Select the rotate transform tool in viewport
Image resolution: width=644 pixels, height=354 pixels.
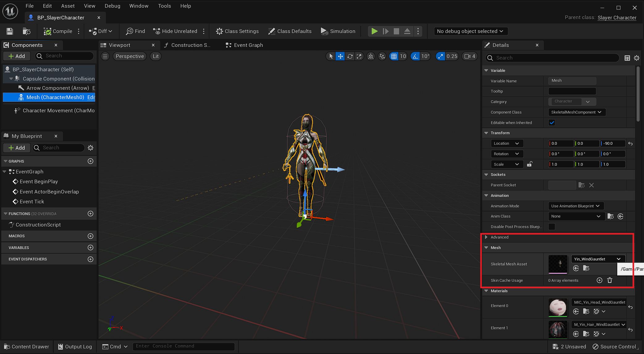[x=350, y=56]
